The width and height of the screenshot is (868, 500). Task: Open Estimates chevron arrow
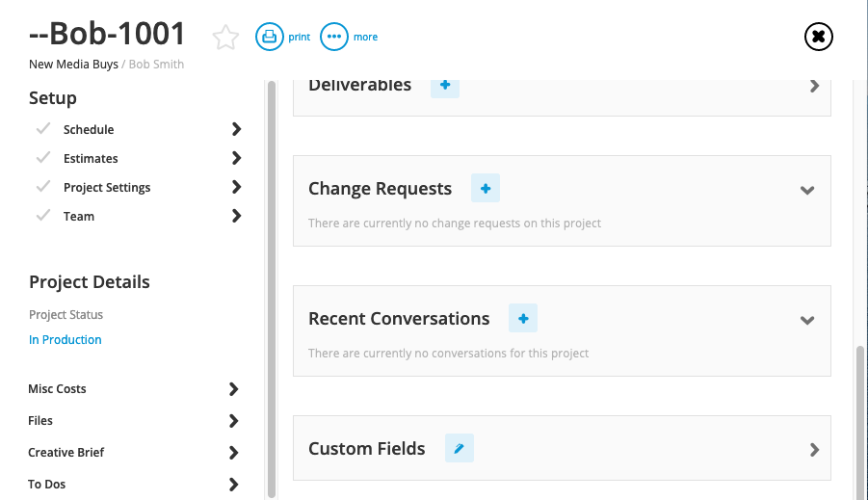click(236, 158)
